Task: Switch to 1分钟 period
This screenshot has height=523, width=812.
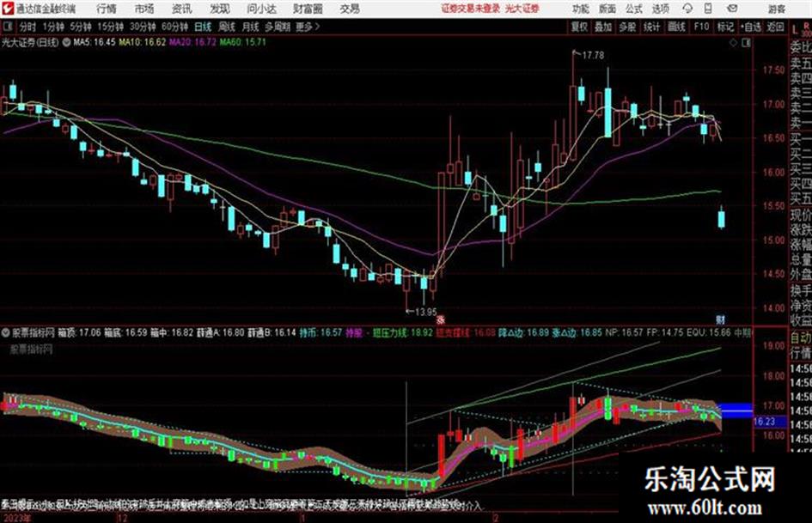Action: 52,27
